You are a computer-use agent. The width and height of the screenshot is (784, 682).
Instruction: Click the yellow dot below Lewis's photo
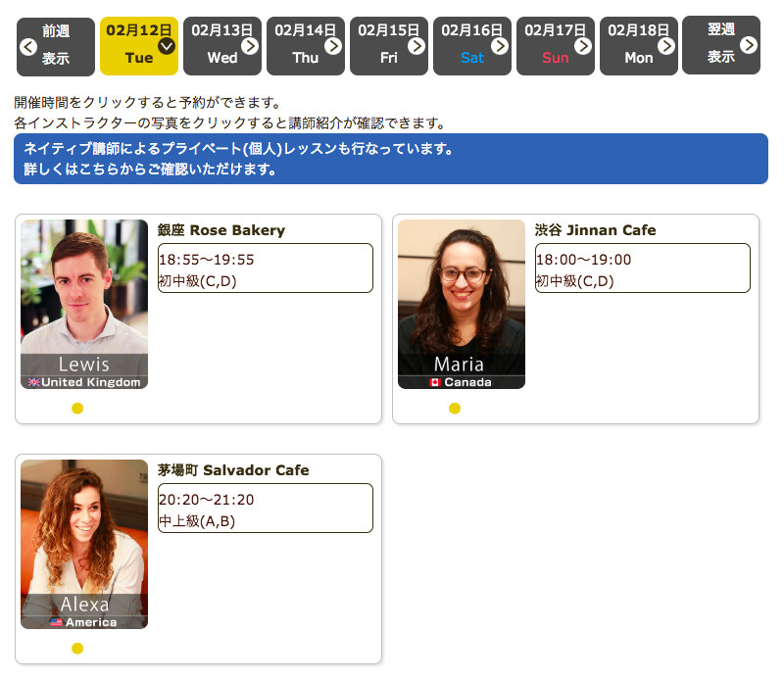pos(77,409)
